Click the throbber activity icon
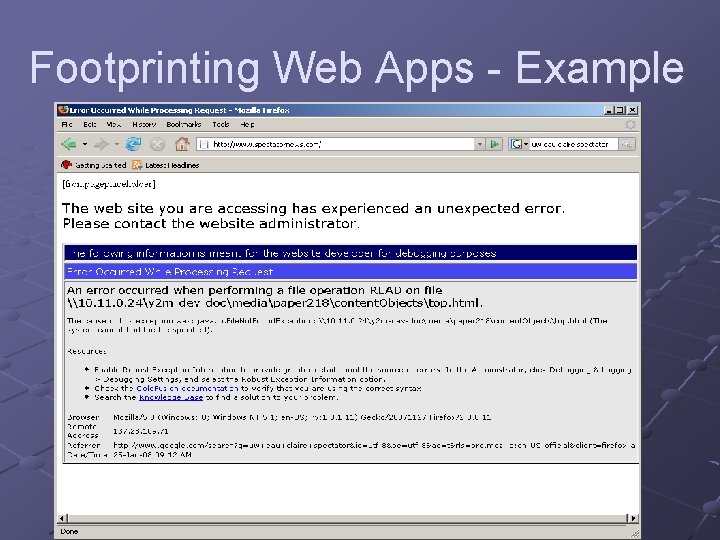The image size is (720, 540). pyautogui.click(x=630, y=124)
